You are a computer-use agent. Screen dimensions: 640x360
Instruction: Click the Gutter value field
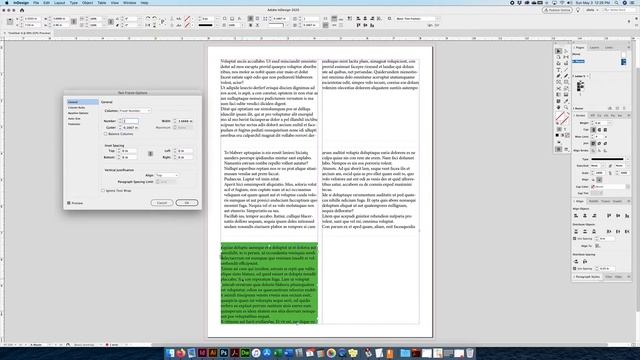coord(130,127)
